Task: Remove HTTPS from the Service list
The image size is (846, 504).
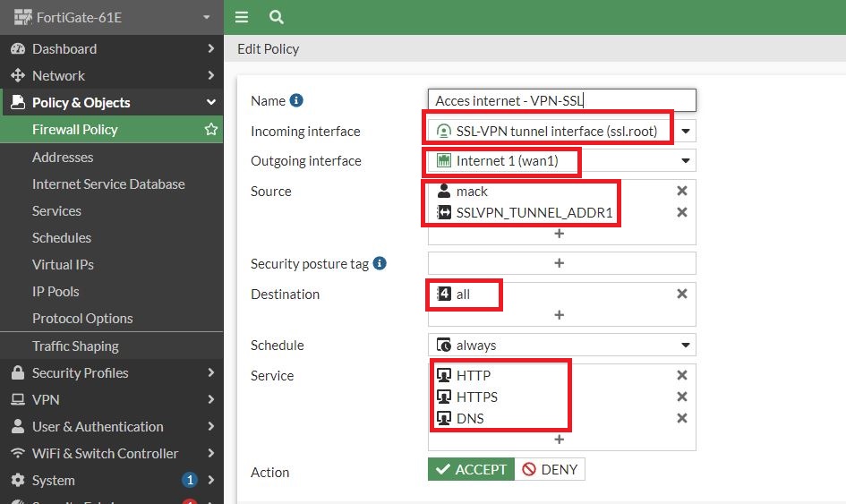Action: (681, 397)
